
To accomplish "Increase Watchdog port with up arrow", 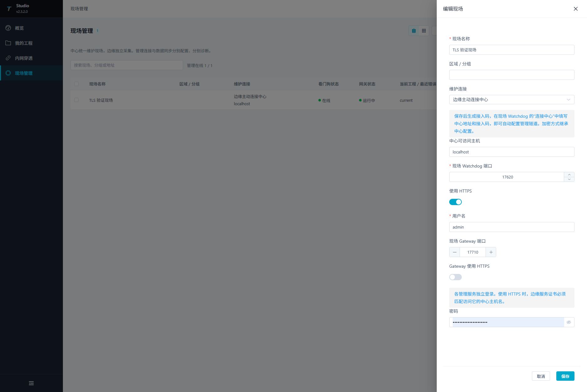I will (x=569, y=174).
